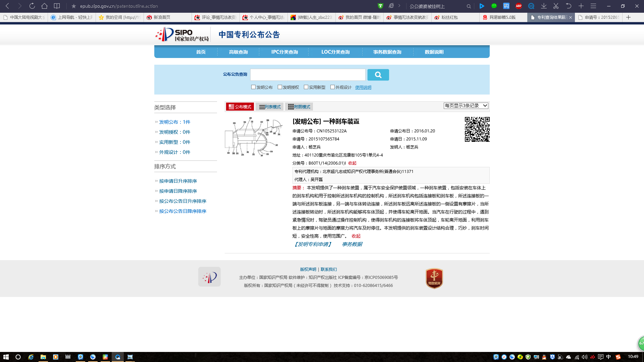Open the 每页显示3条记录 dropdown

click(x=466, y=106)
